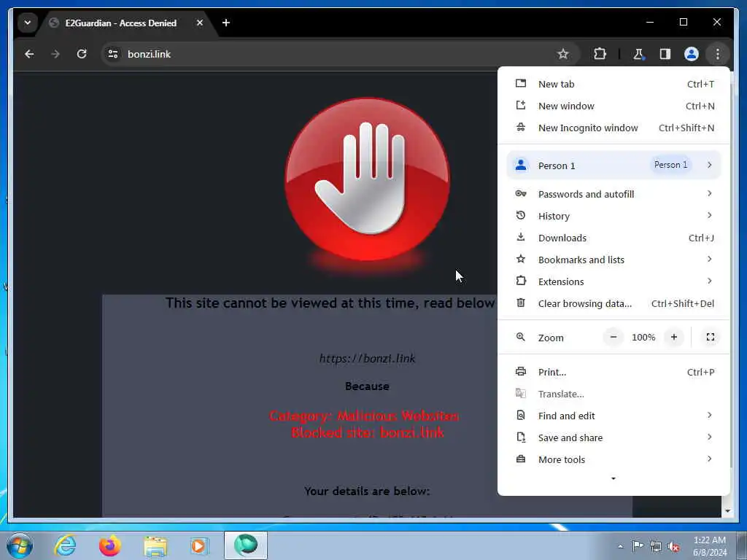Launch Internet Explorer from taskbar
747x560 pixels.
click(65, 545)
